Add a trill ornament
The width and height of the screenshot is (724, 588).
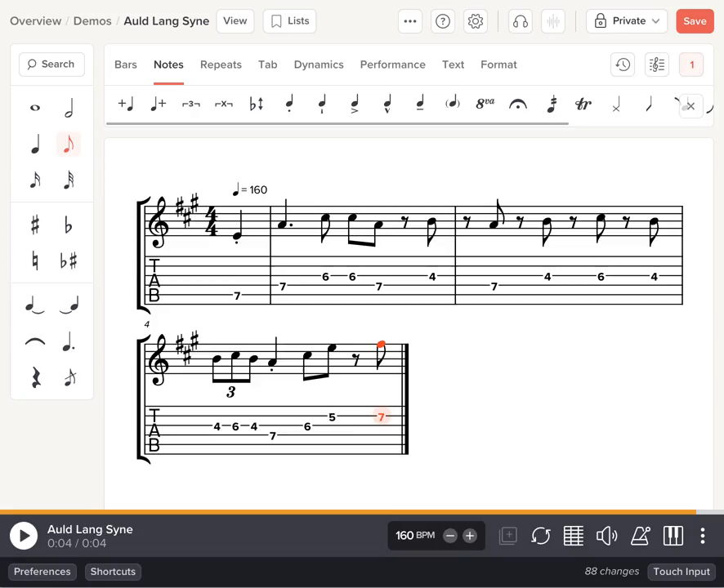pos(583,104)
